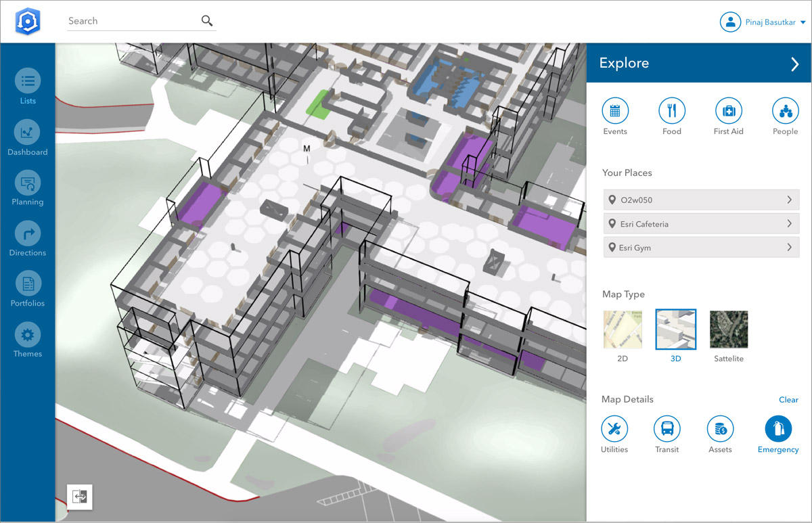The width and height of the screenshot is (812, 523).
Task: Toggle the Utilities map details layer
Action: coord(614,428)
